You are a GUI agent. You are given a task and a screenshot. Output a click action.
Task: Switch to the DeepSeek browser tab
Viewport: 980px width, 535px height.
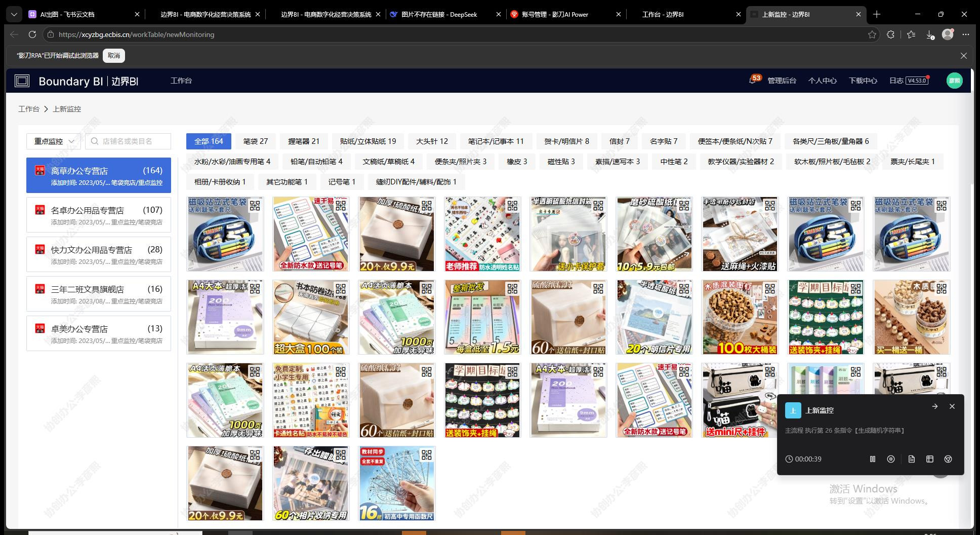(x=445, y=14)
